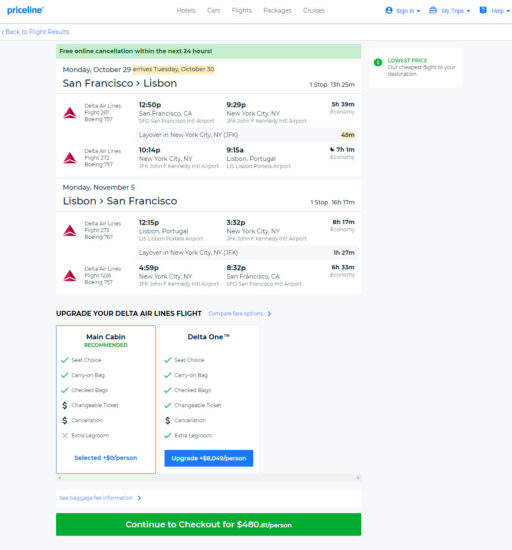
Task: Select the Main Cabin fare card
Action: 106,399
